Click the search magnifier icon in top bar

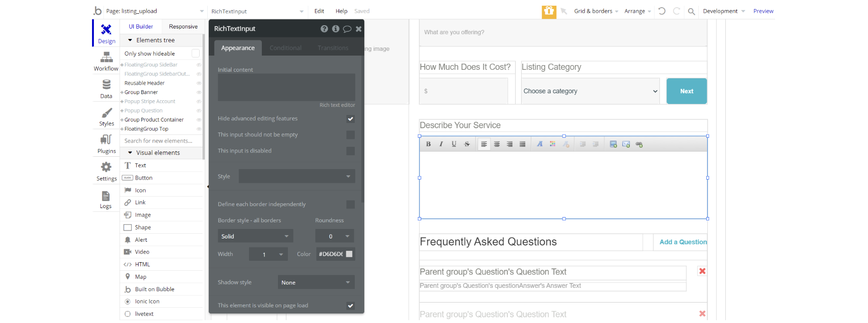coord(691,11)
